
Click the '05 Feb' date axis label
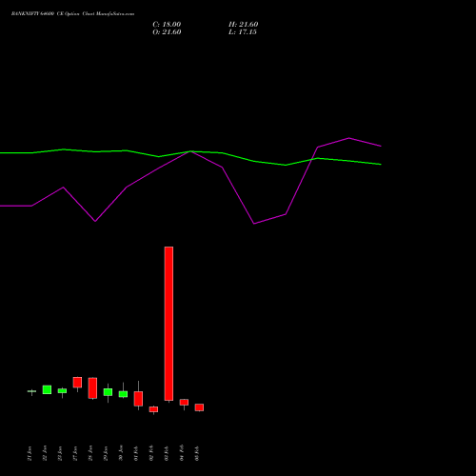click(197, 453)
